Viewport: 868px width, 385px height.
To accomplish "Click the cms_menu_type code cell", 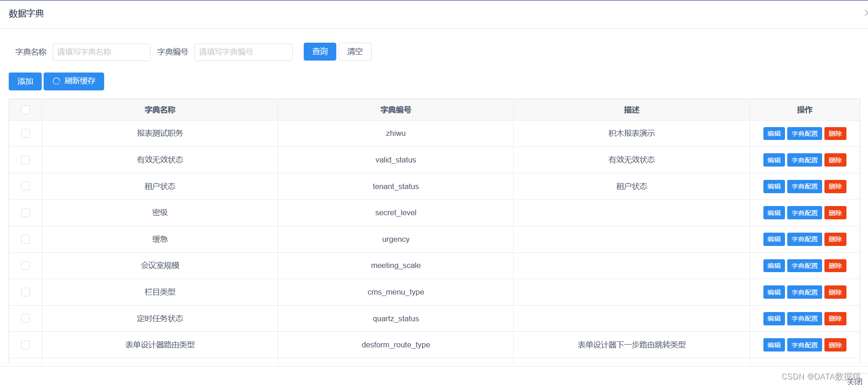I will [x=396, y=292].
